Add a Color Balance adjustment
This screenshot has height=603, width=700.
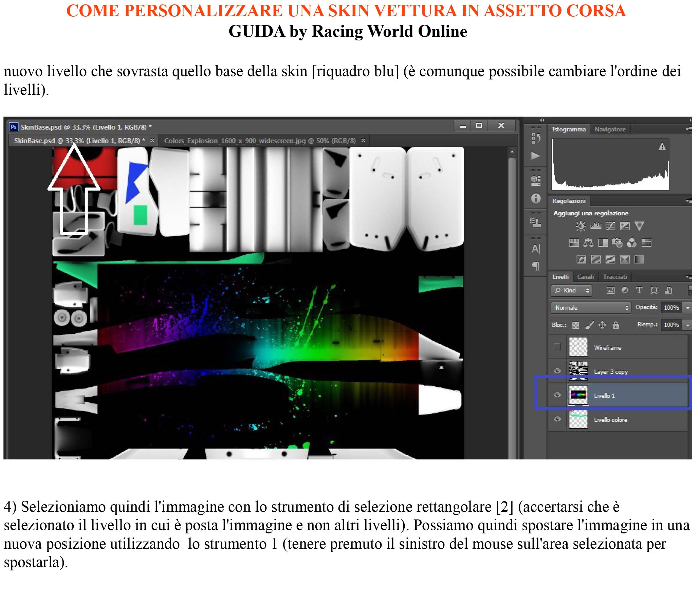click(x=588, y=243)
